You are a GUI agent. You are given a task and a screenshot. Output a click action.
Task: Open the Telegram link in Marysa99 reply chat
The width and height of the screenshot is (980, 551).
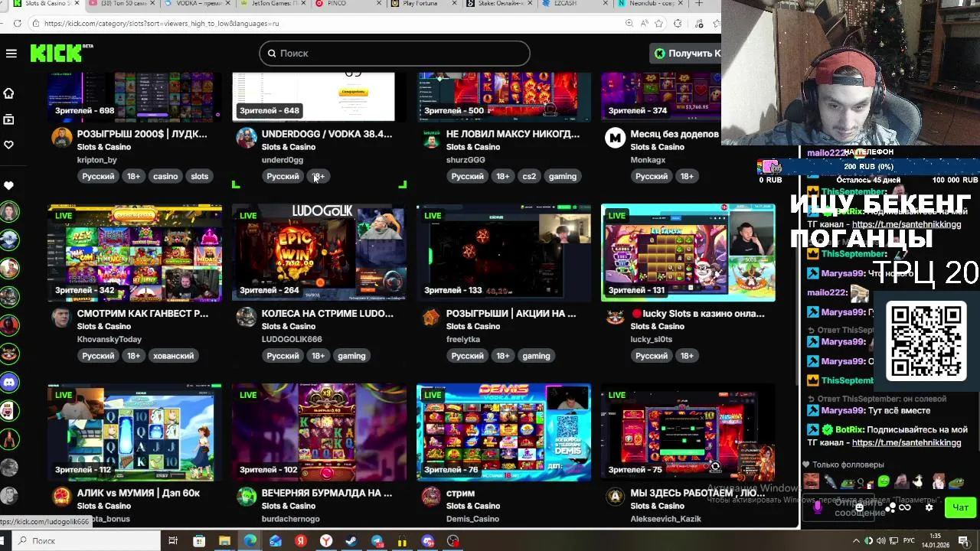click(x=906, y=442)
